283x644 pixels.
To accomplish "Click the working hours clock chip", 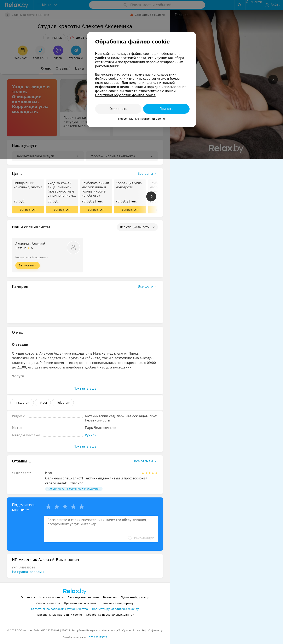I will (77, 38).
